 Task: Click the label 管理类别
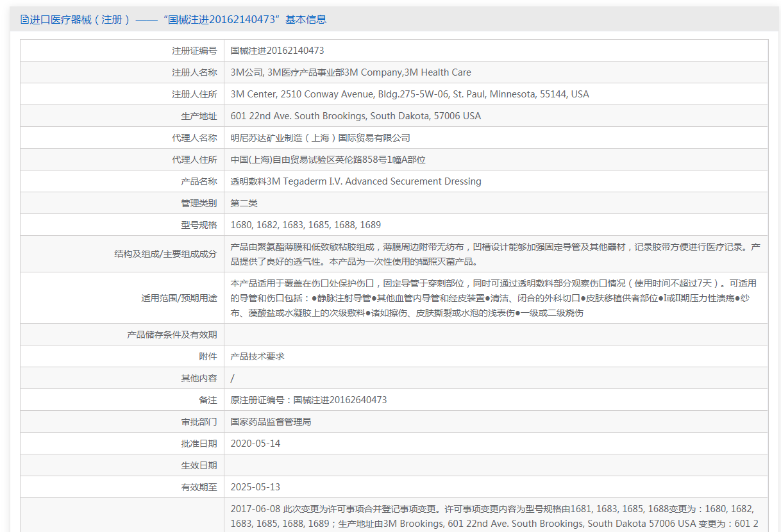(199, 203)
